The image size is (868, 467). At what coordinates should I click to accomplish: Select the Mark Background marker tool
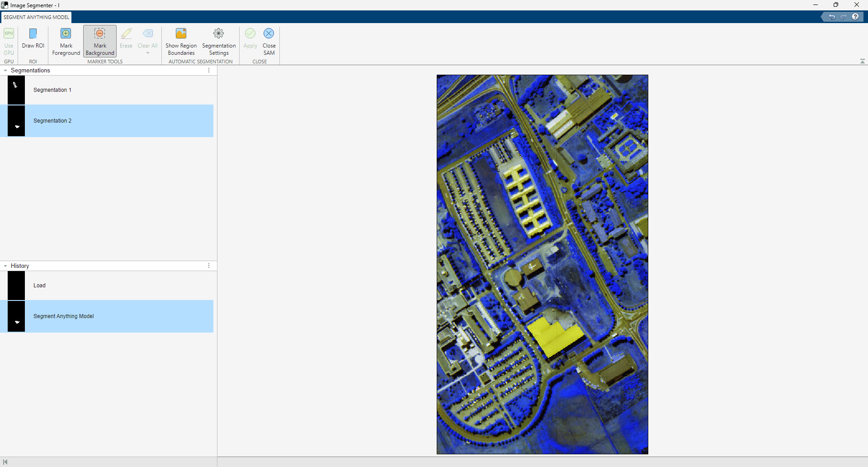tap(99, 40)
